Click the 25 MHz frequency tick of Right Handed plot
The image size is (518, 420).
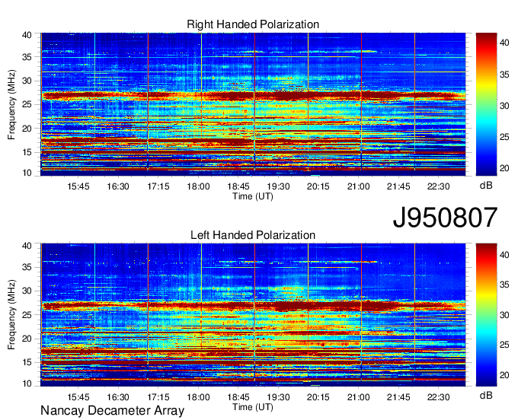(27, 104)
